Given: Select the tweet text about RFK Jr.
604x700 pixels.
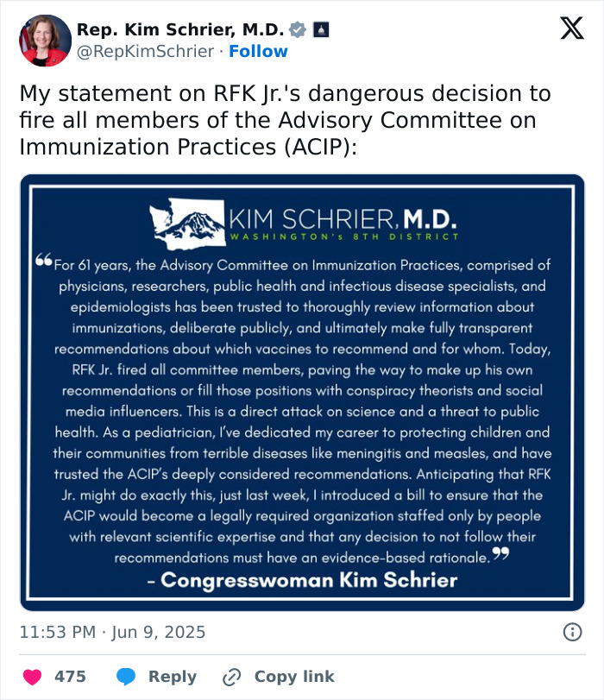Looking at the screenshot, I should point(285,115).
